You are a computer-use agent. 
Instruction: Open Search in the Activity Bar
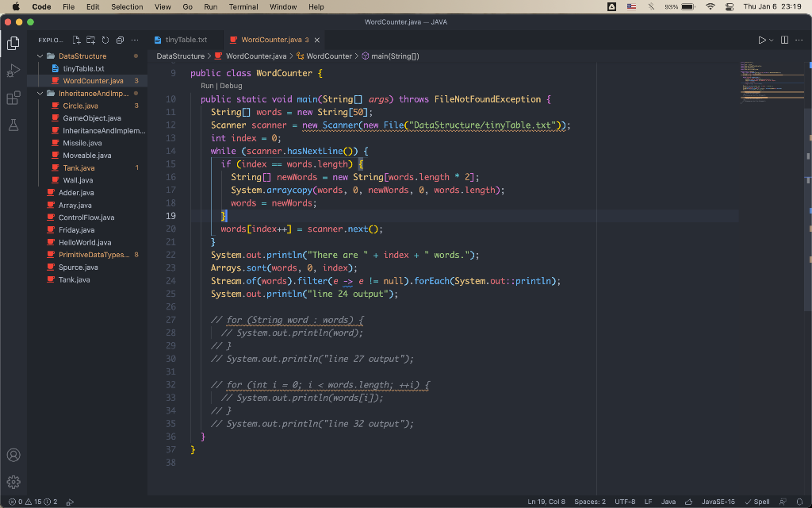coord(13,71)
